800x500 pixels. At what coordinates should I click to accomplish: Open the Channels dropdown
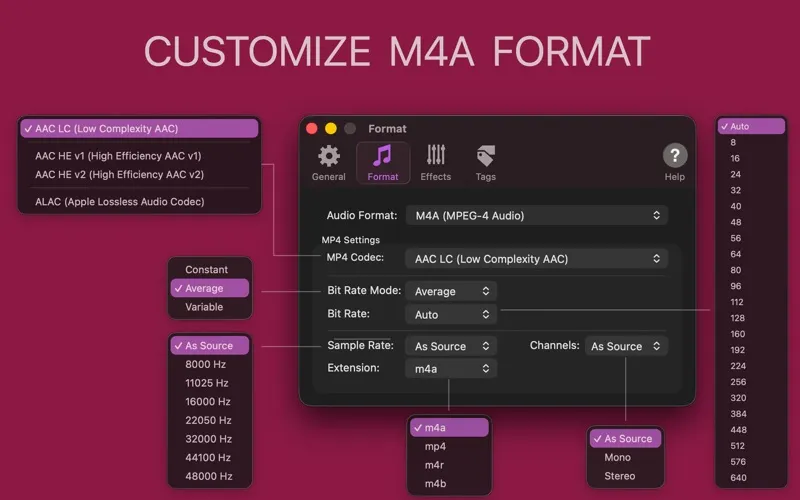(x=626, y=346)
